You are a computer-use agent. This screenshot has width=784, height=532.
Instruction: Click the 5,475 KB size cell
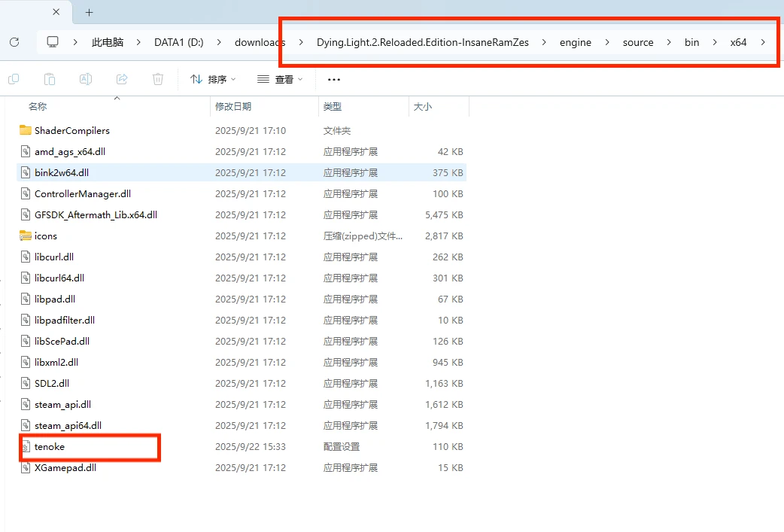[444, 215]
